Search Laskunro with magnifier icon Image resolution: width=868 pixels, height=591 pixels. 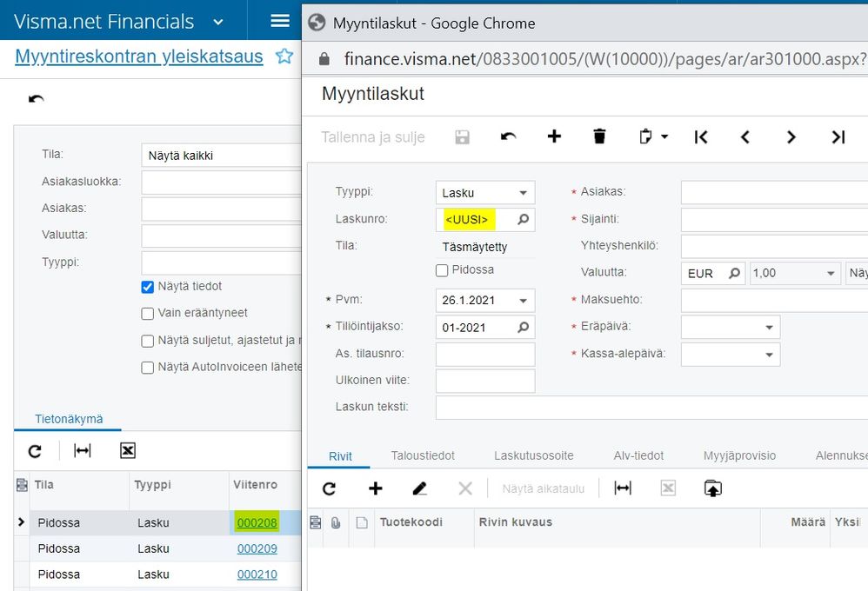523,220
